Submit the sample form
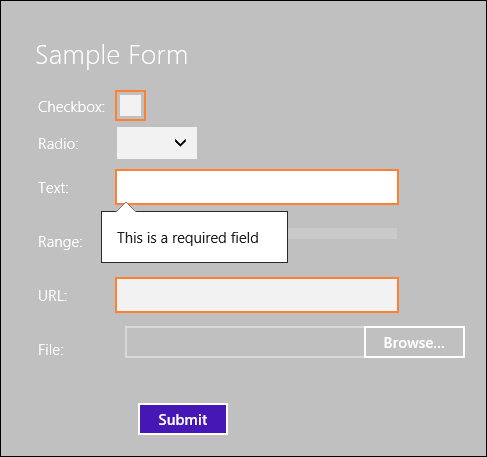Screen dimensions: 487x457 183,419
